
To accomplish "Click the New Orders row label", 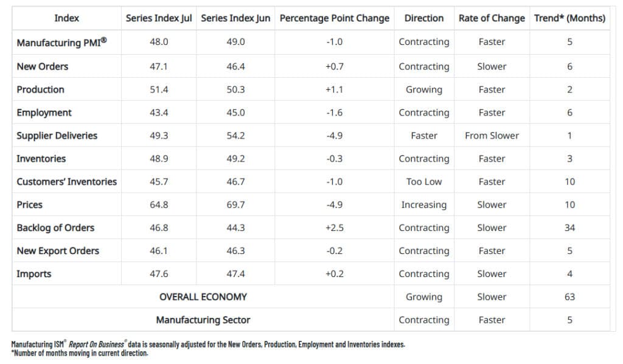I will (x=43, y=66).
